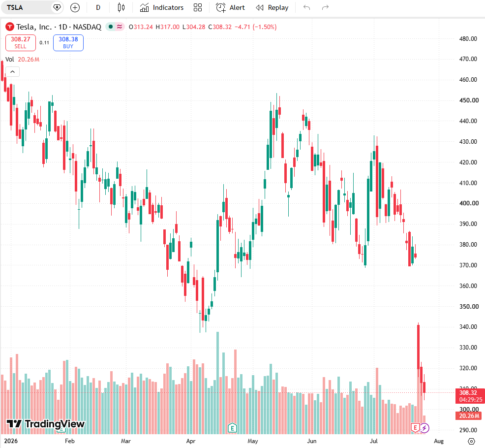Click the close value C308.32
485x448 pixels.
click(x=220, y=27)
